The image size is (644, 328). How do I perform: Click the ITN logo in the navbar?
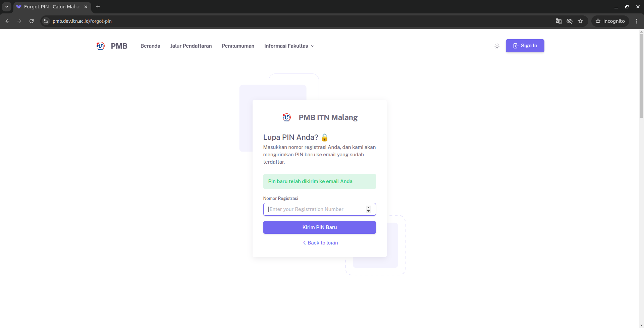point(100,46)
